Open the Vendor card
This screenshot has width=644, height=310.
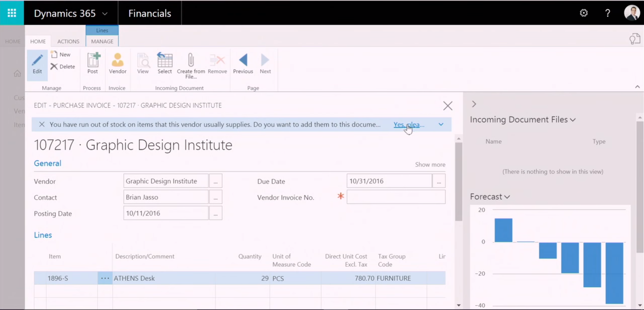117,63
